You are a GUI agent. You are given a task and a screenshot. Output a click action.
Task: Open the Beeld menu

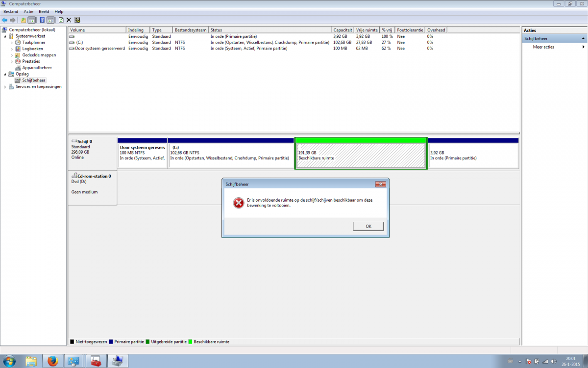[x=44, y=11]
